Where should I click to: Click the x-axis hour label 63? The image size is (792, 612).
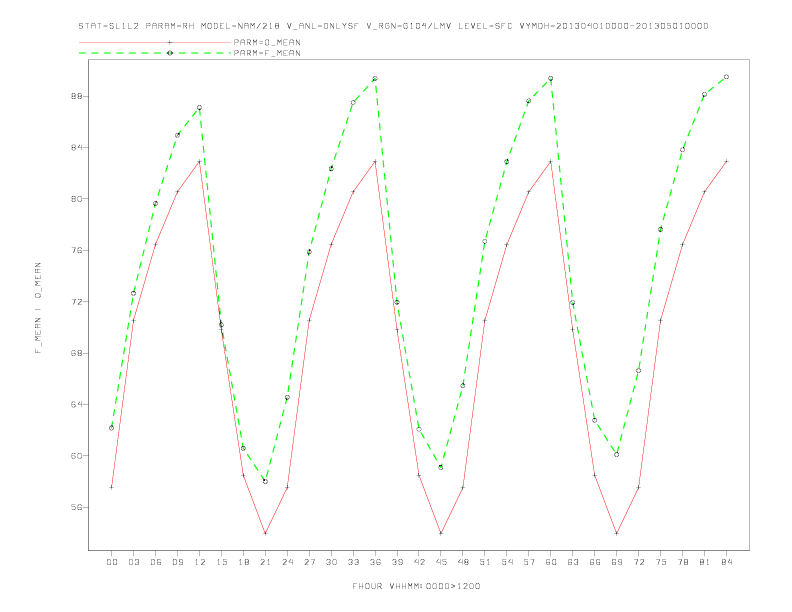click(x=573, y=562)
